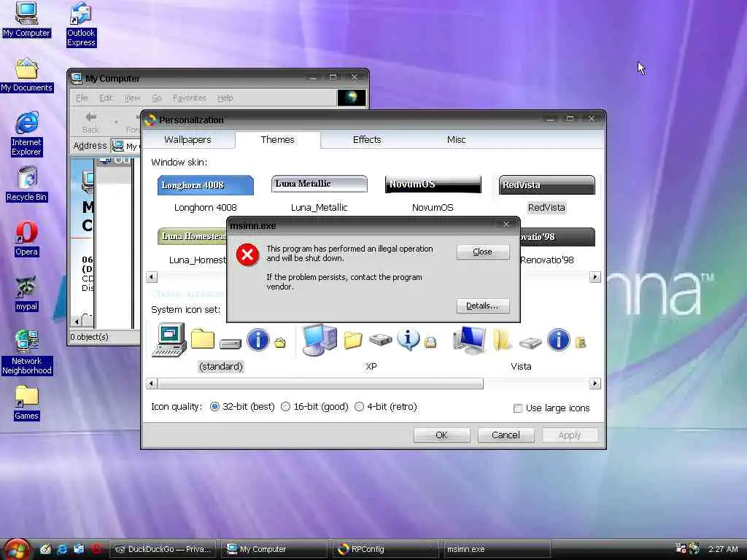Confirm Personalization with OK
Viewport: 747px width, 560px height.
pyautogui.click(x=441, y=435)
